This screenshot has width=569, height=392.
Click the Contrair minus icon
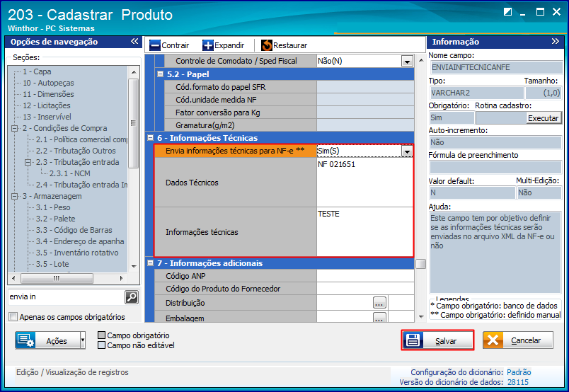click(x=154, y=45)
